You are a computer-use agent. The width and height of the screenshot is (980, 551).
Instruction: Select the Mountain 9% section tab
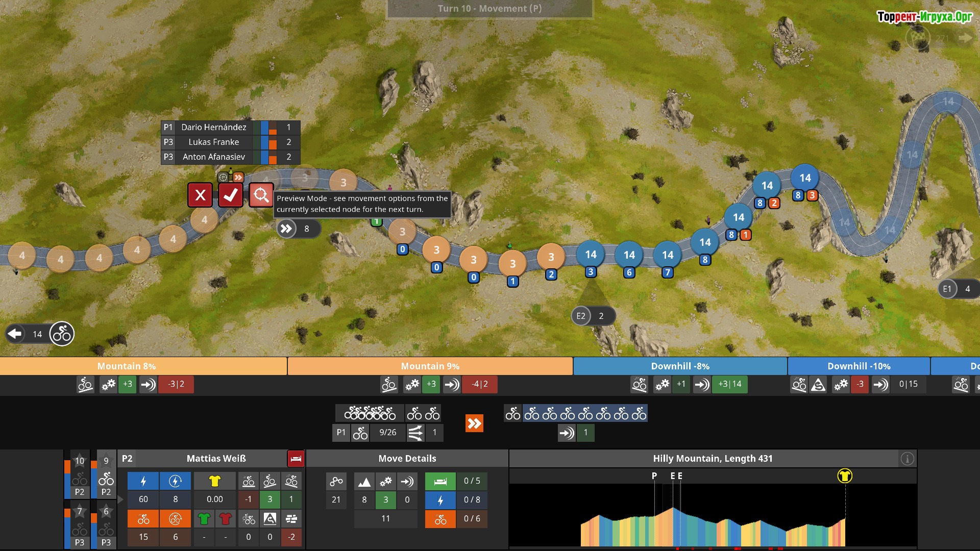point(430,366)
